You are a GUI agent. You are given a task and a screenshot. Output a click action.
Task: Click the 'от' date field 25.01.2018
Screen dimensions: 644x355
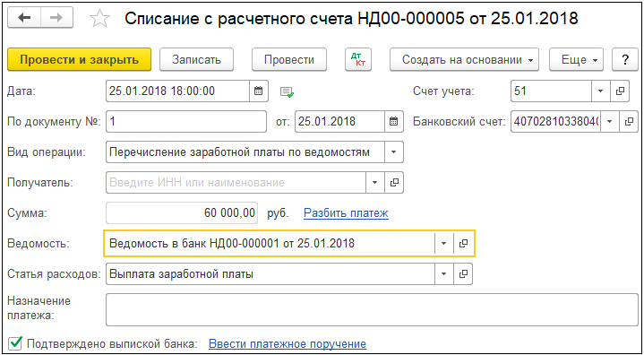click(339, 122)
